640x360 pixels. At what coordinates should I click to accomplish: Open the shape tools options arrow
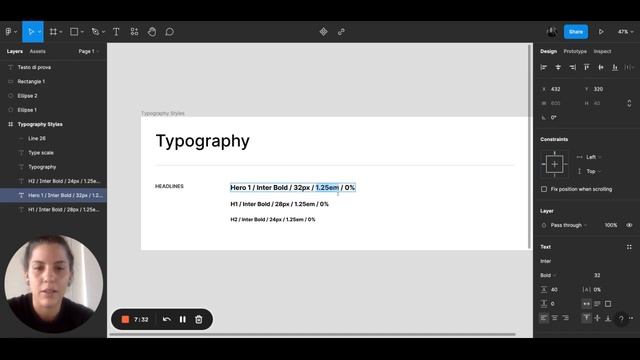tap(82, 32)
